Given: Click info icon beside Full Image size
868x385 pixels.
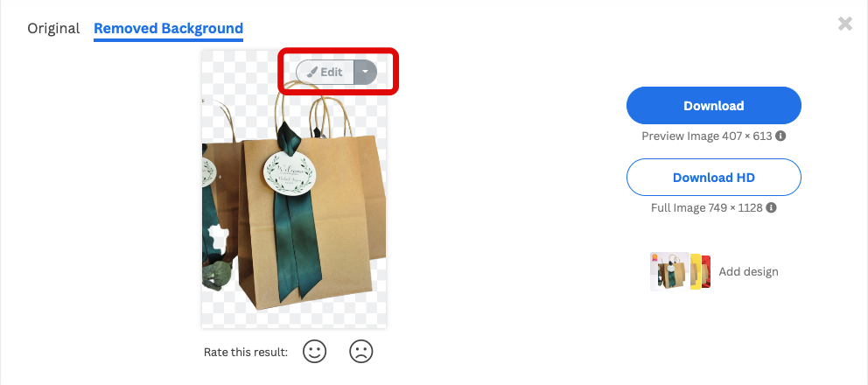Looking at the screenshot, I should [x=771, y=208].
